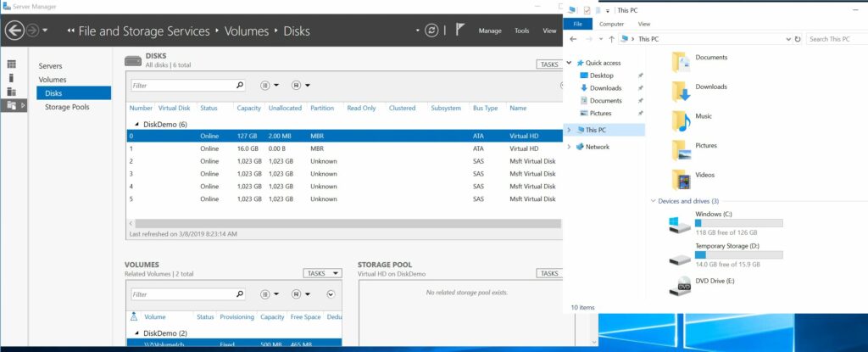868x352 pixels.
Task: Open the File tab in File Explorer
Action: [577, 24]
